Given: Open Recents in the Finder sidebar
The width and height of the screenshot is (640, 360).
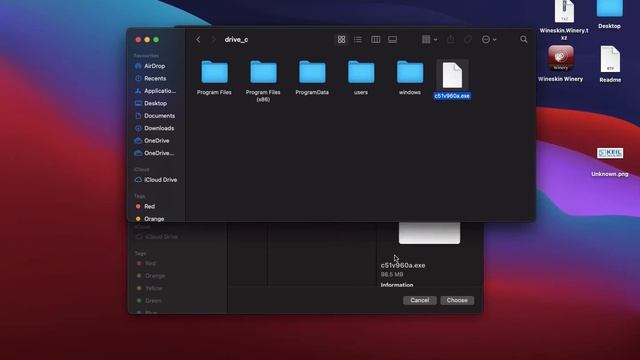Looking at the screenshot, I should [155, 78].
